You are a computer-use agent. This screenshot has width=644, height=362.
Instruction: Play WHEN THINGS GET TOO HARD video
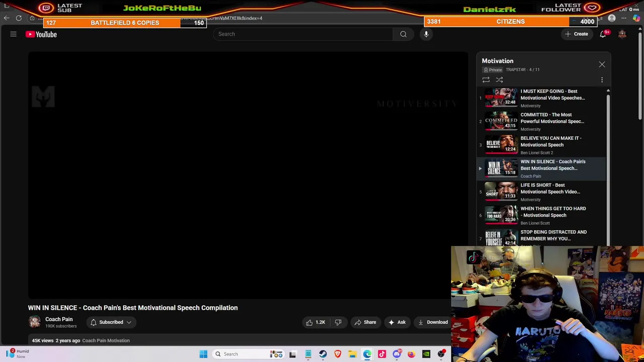[x=542, y=215]
